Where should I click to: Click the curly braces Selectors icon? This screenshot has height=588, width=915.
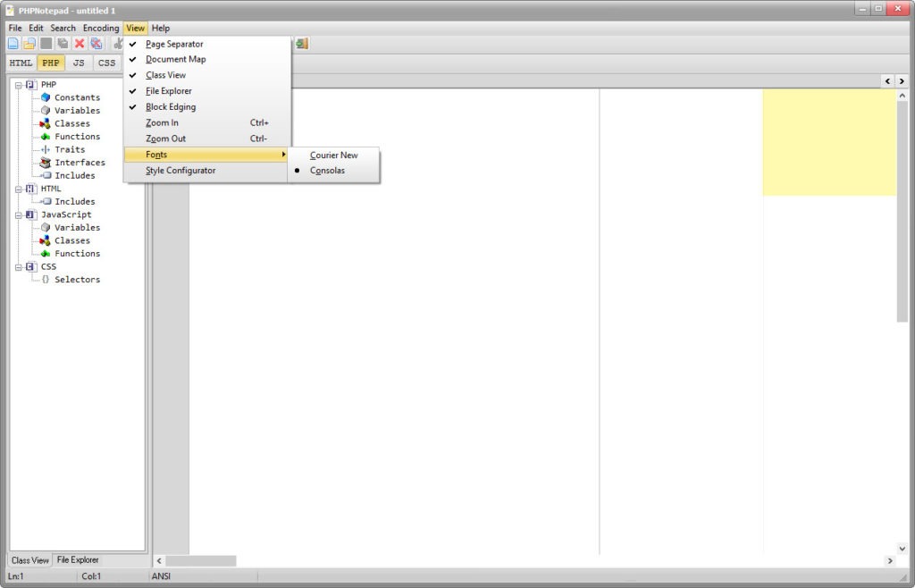(x=46, y=280)
